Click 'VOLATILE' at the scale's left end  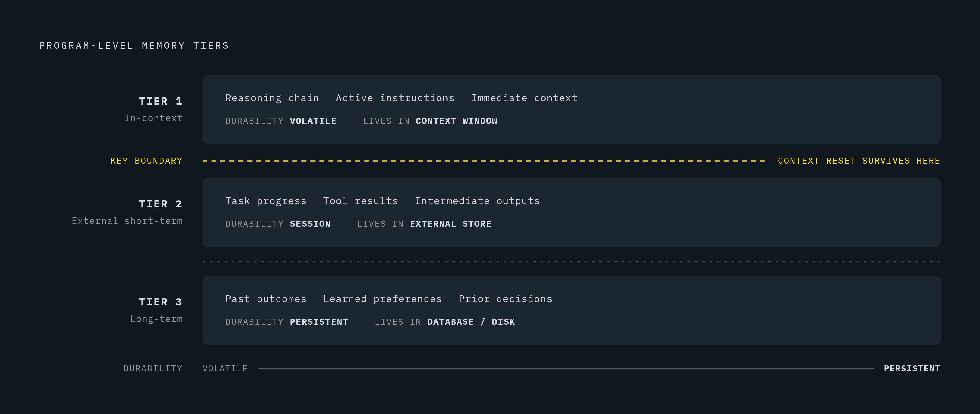click(x=225, y=368)
